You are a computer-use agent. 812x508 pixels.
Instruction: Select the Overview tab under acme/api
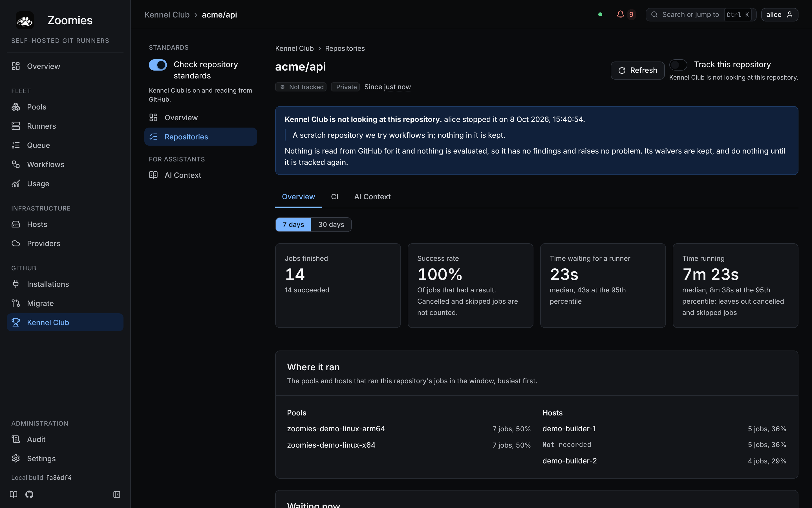298,196
